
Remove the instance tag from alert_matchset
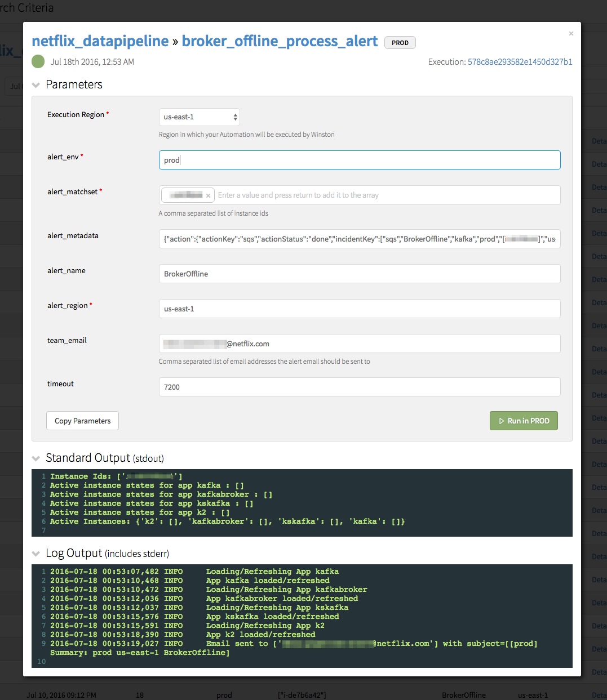(208, 195)
